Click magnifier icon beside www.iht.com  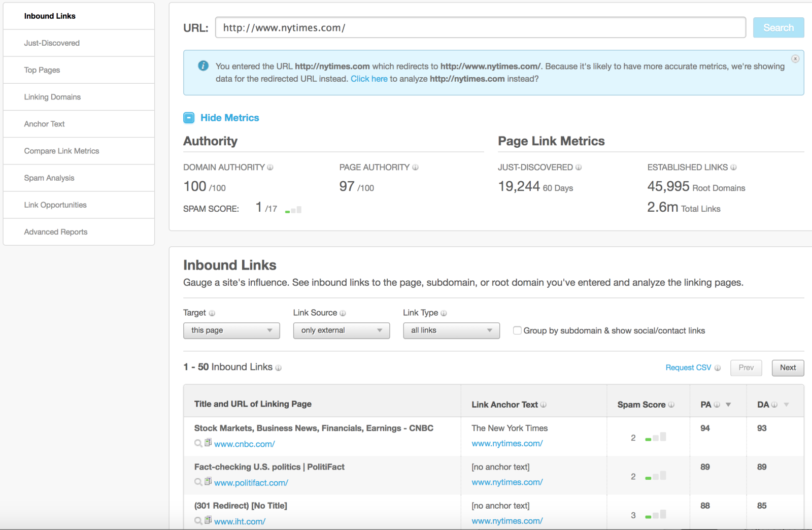tap(198, 520)
